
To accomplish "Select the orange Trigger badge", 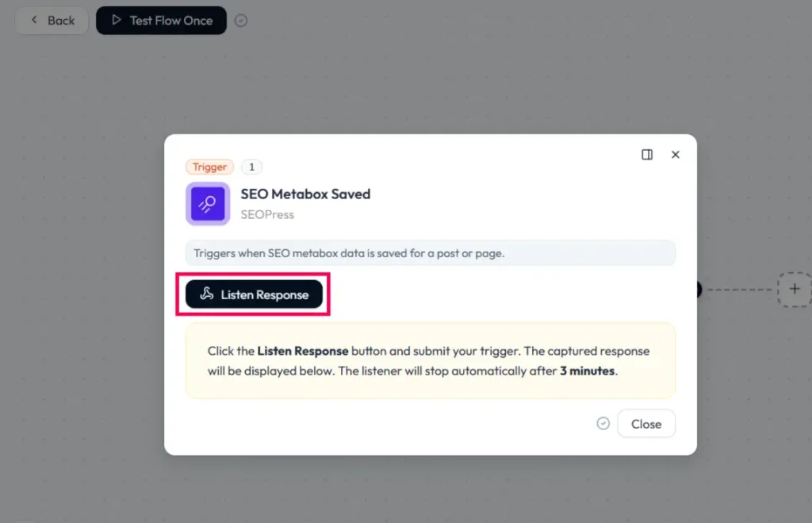I will click(209, 167).
